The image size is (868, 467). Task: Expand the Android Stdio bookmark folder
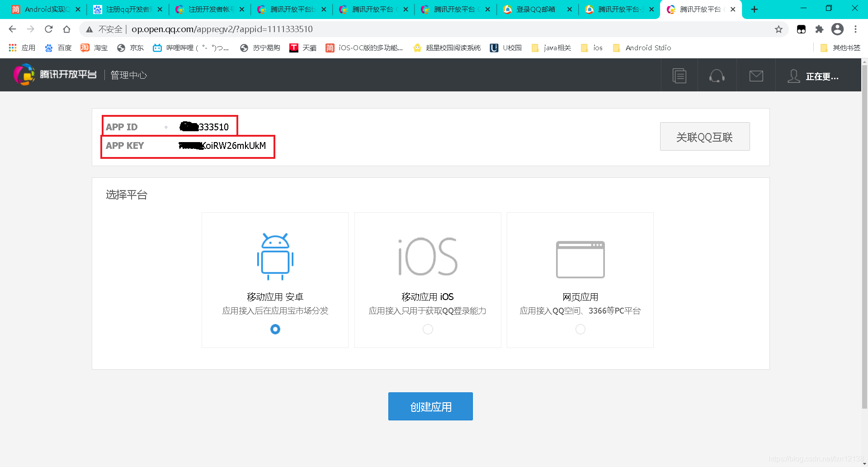(642, 48)
